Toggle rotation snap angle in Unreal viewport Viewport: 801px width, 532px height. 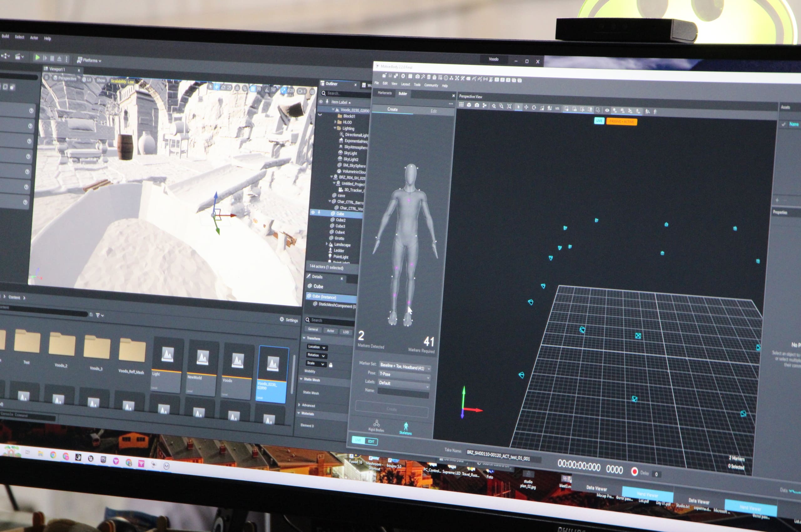tap(267, 89)
